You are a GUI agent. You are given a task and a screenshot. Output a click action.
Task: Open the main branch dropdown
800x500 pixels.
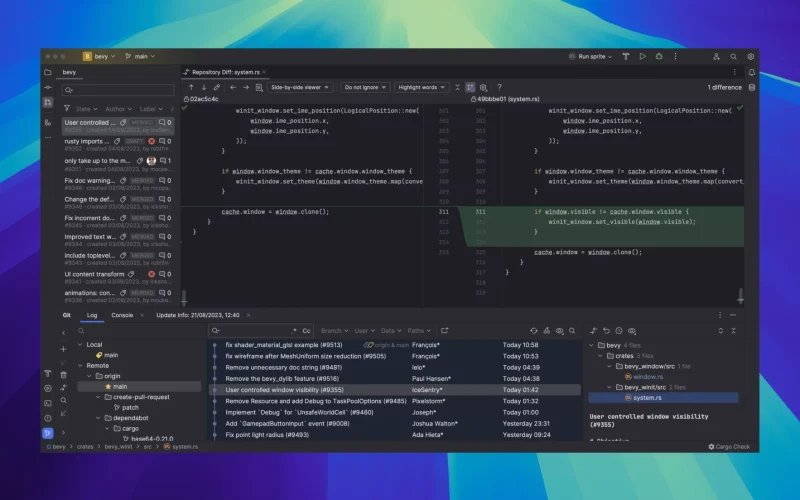(140, 57)
